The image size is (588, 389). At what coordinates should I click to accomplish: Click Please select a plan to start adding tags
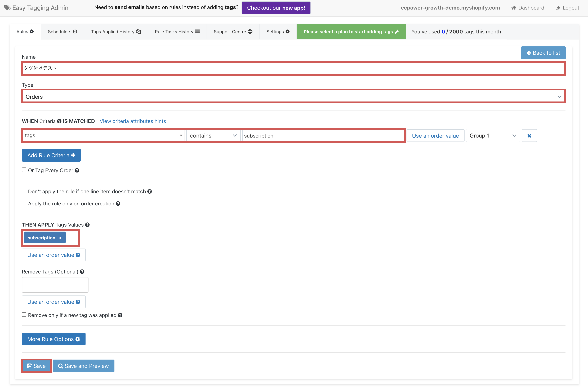351,32
